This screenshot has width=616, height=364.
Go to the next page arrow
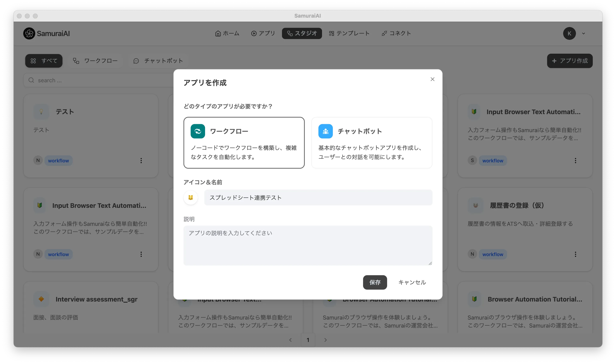[x=325, y=340]
